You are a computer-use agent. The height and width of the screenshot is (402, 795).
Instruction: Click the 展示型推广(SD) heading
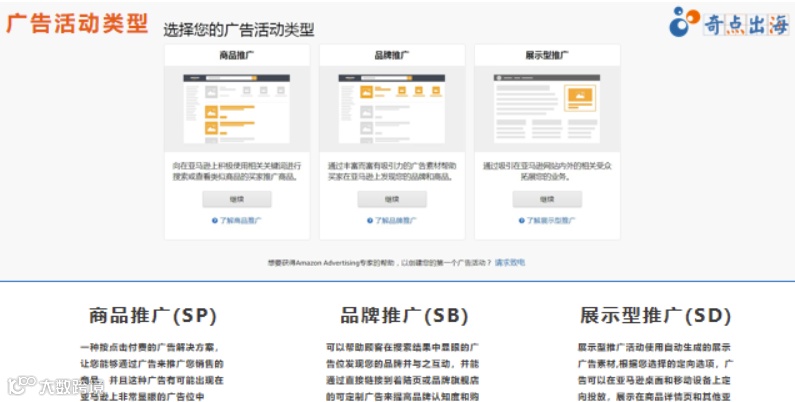pos(656,315)
